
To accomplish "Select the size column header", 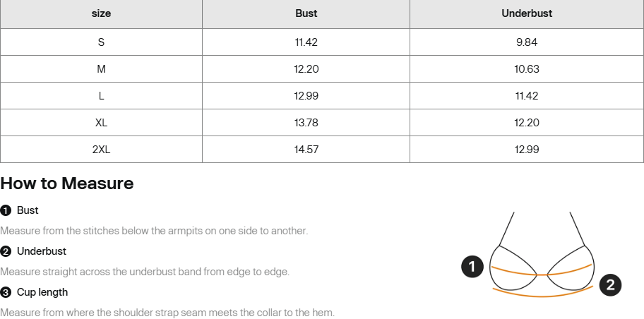I will click(101, 13).
